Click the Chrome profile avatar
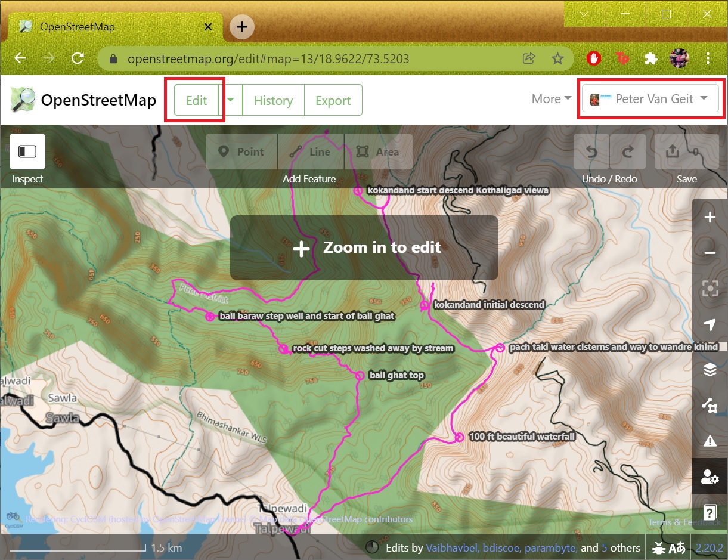The height and width of the screenshot is (560, 728). (680, 58)
